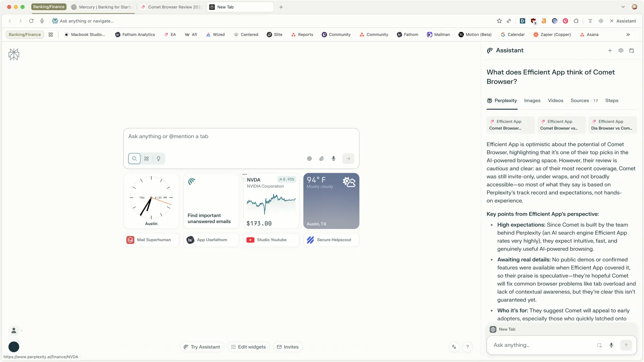Open the browser extensions puzzle icon
Image resolution: width=644 pixels, height=362 pixels.
click(x=576, y=21)
